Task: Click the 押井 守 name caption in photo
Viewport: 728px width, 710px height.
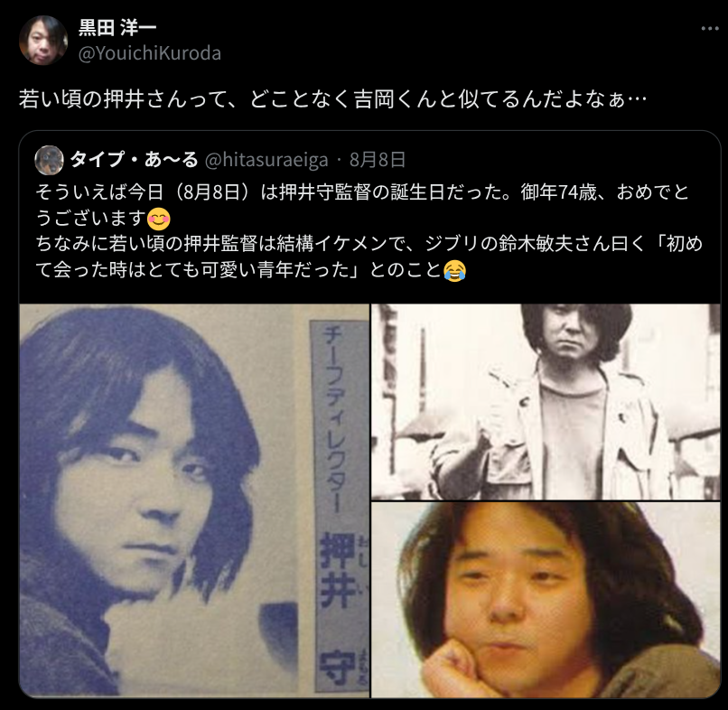Action: coord(339,608)
